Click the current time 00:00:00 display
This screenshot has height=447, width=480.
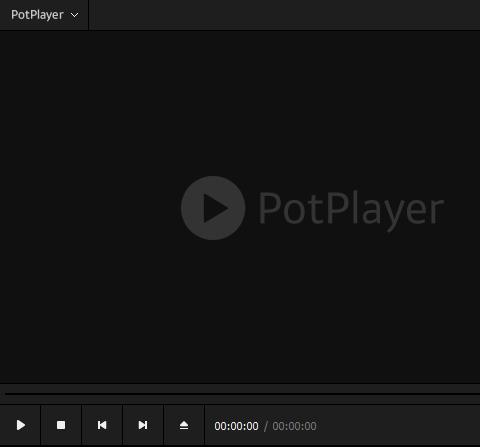pyautogui.click(x=236, y=426)
